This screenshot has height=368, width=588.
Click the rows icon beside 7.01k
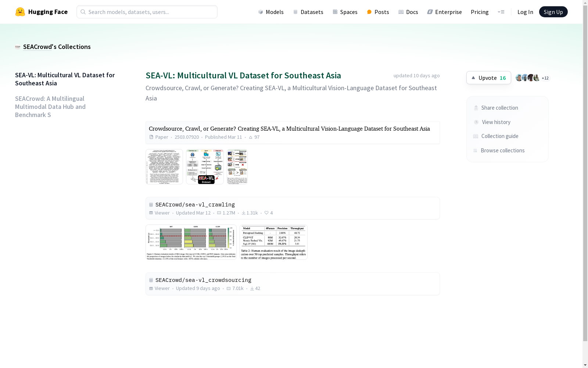point(229,288)
